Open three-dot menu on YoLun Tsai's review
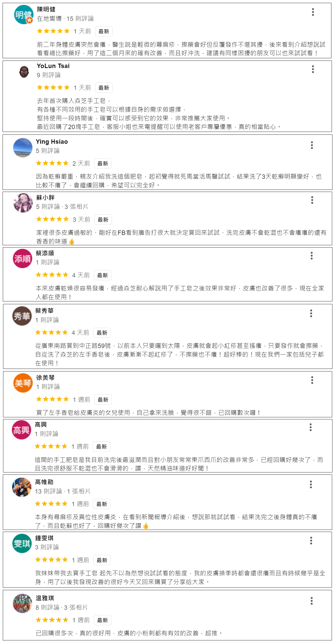The height and width of the screenshot is (644, 335). (313, 69)
